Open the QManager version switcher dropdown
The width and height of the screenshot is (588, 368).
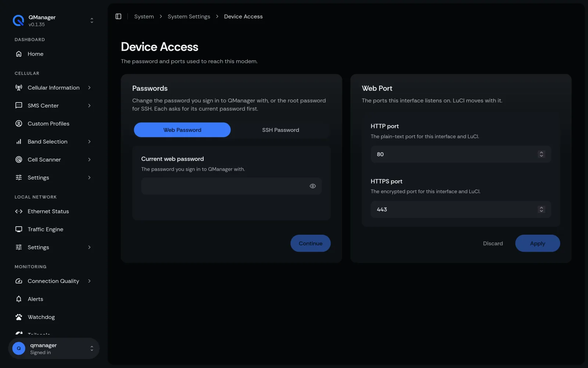92,21
